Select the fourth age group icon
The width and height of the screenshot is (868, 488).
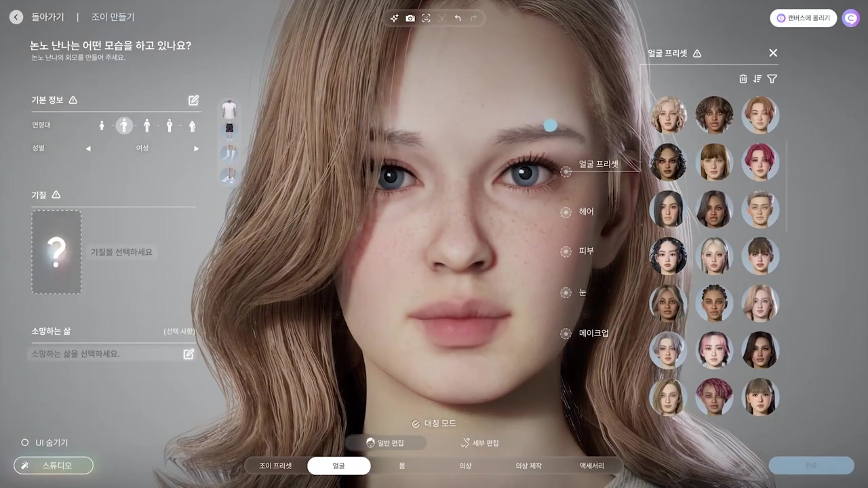pyautogui.click(x=170, y=125)
